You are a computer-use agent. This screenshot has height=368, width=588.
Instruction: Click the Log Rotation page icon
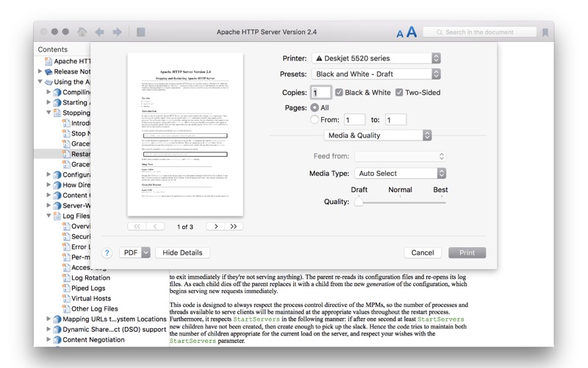(x=66, y=278)
